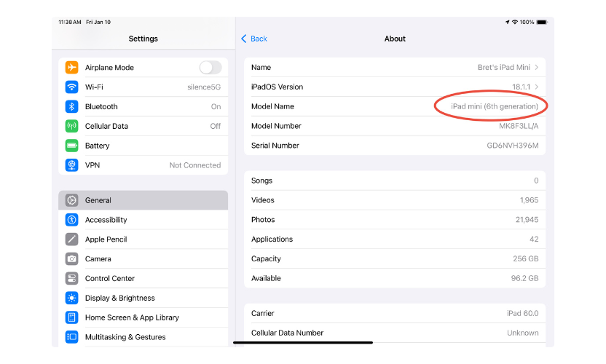The height and width of the screenshot is (364, 606).
Task: Tap the Accessibility icon
Action: point(71,220)
